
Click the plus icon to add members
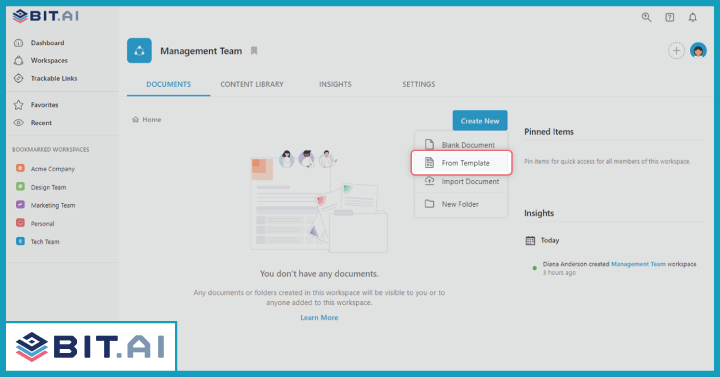[676, 51]
